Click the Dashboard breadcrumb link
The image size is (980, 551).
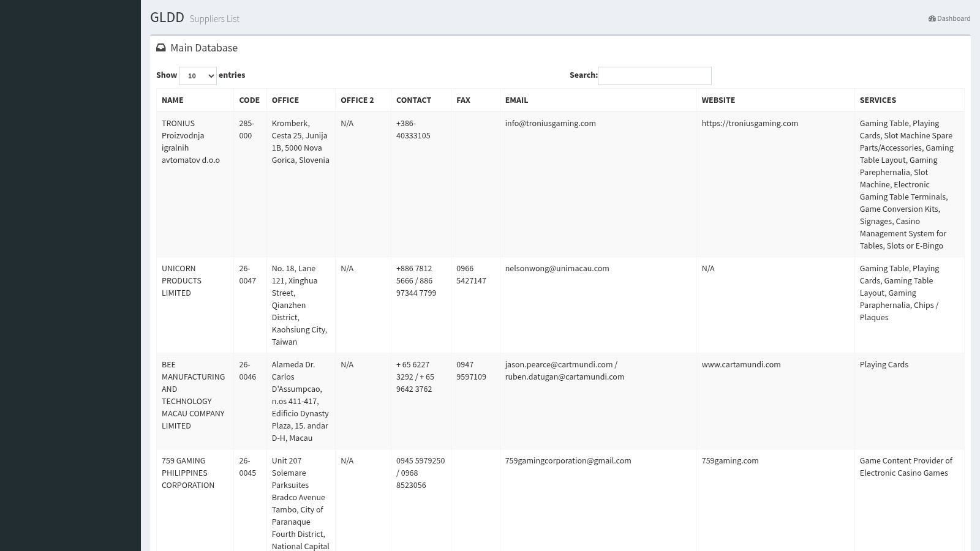[x=949, y=18]
